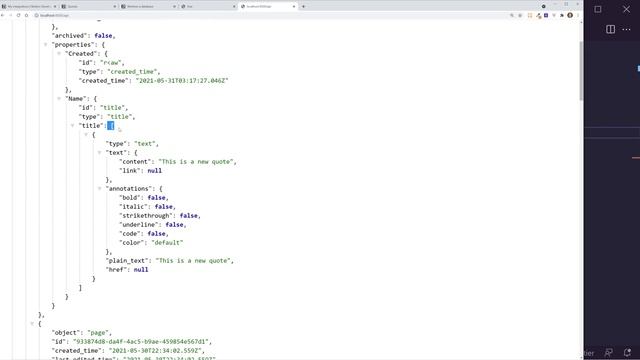This screenshot has width=640, height=360.
Task: Click the "archived" false value
Action: (x=103, y=36)
